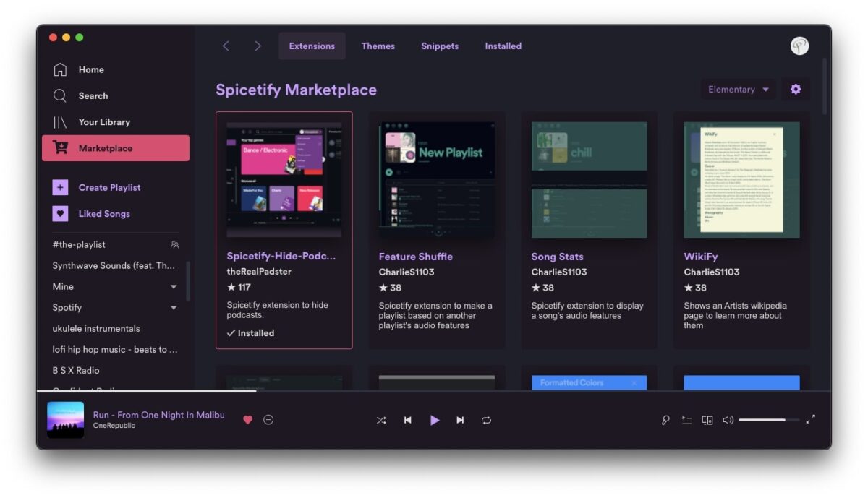The height and width of the screenshot is (498, 868).
Task: Open the Elementary sort dropdown
Action: click(x=738, y=89)
